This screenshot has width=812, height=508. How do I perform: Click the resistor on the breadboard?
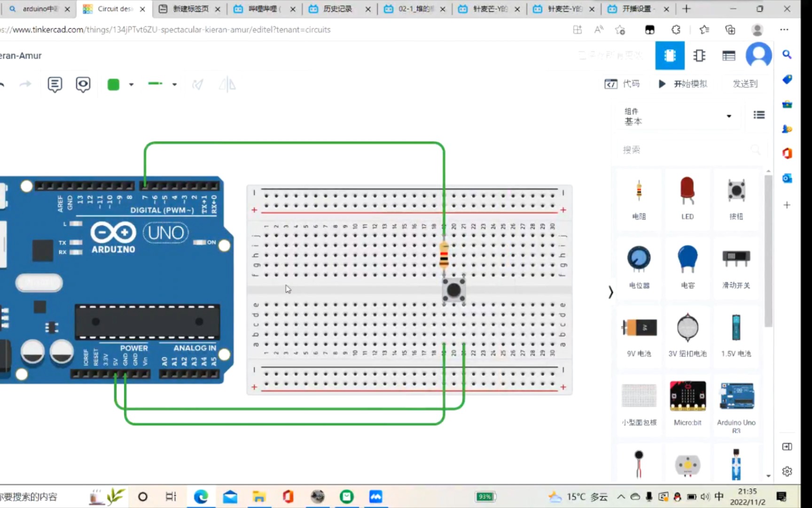pyautogui.click(x=444, y=255)
